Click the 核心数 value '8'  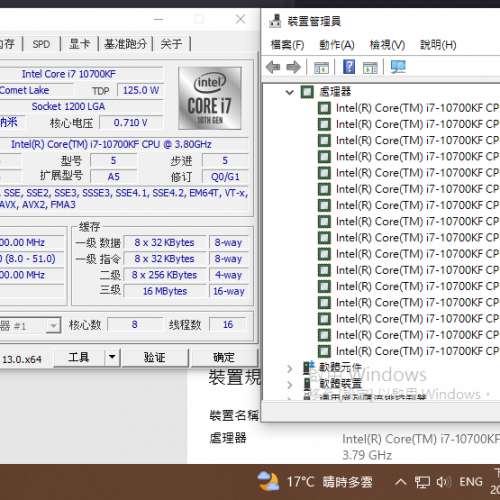pos(135,325)
